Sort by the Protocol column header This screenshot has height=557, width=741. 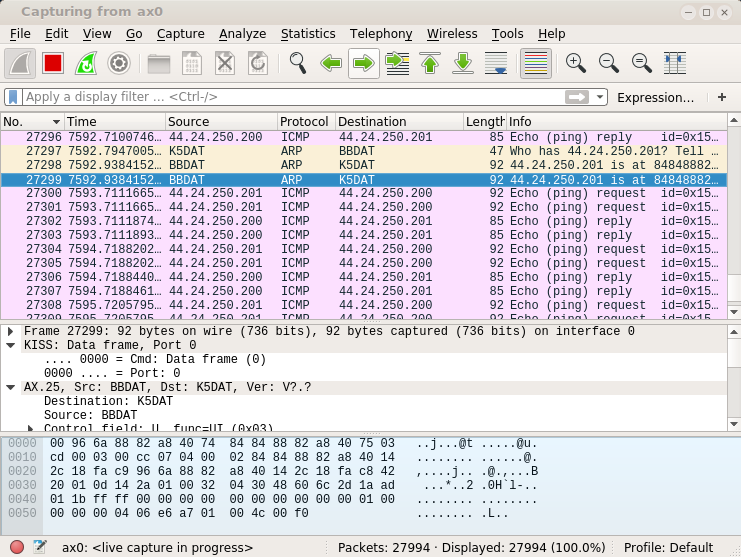(306, 122)
